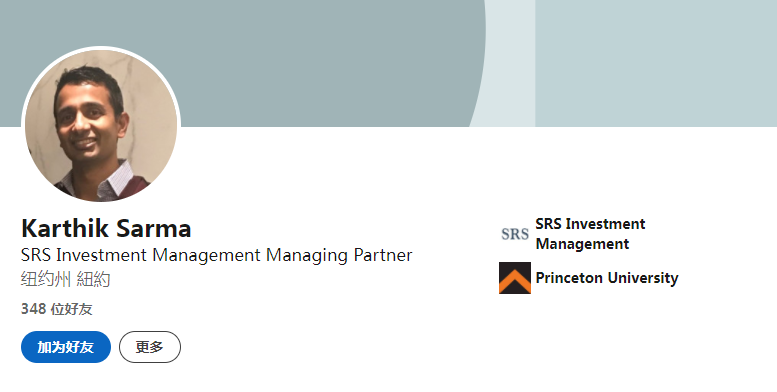Click the word Management under SRS Investment
Viewport: 777px width, 392px height.
[x=582, y=244]
